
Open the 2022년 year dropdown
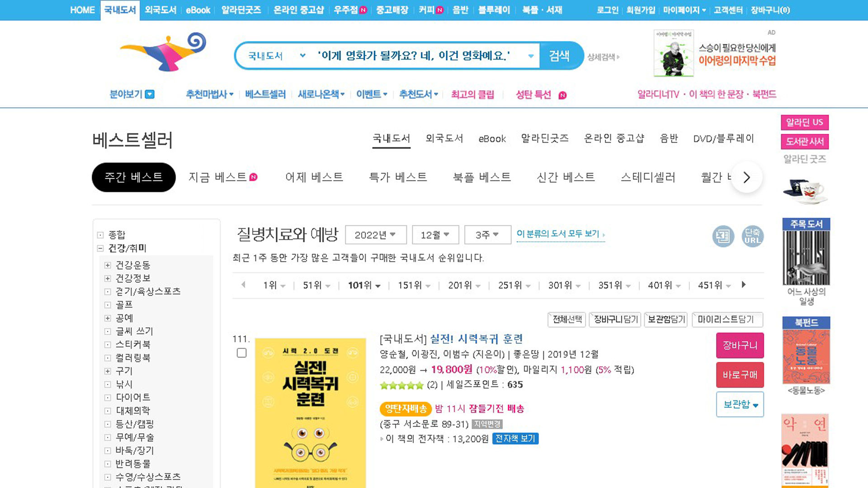(x=375, y=235)
